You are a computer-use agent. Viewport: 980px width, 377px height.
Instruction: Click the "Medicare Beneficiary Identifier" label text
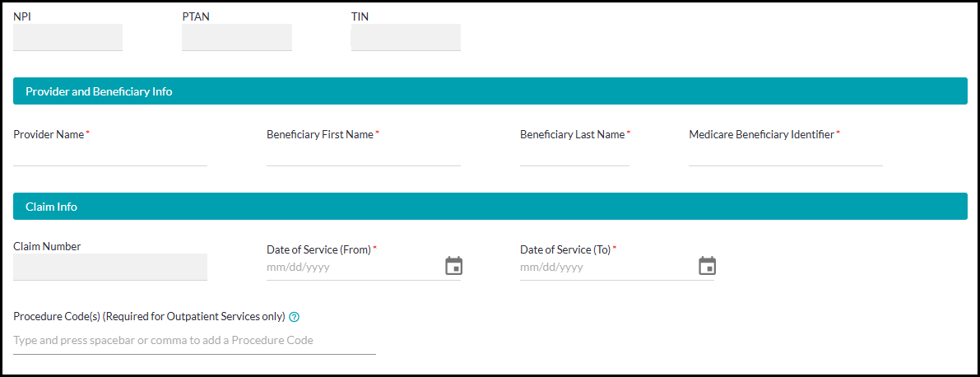point(761,134)
